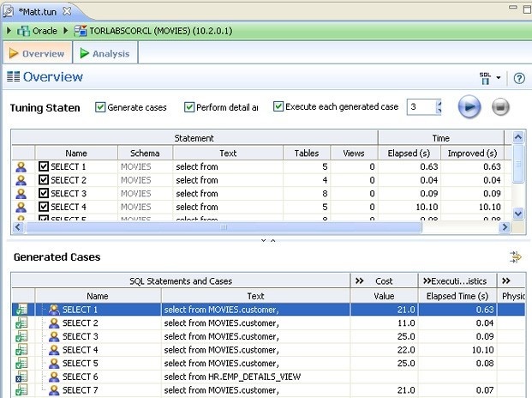The height and width of the screenshot is (398, 532).
Task: Select the SELECT 6 HR.EMP_DETAILS_VIEW row text
Action: click(x=232, y=377)
